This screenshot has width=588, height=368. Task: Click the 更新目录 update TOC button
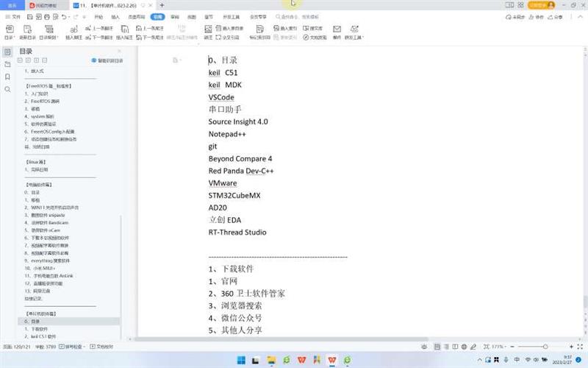pos(27,32)
